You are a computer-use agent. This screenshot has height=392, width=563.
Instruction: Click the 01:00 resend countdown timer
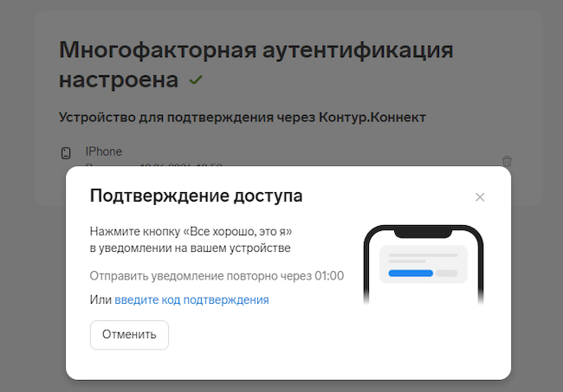point(329,276)
